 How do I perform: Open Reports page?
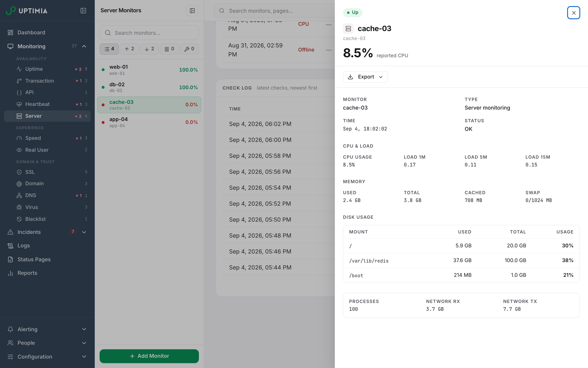pyautogui.click(x=47, y=273)
